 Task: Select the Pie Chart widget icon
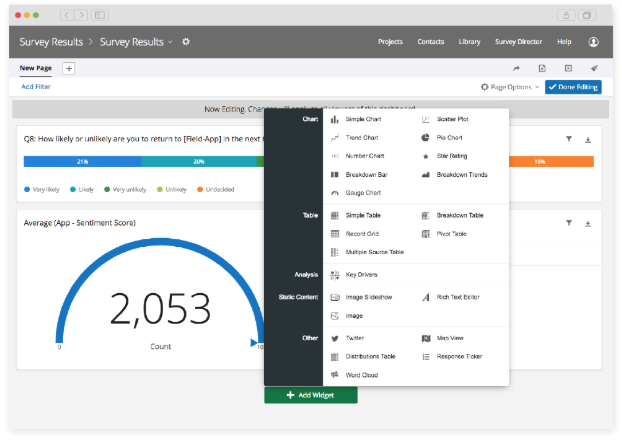[x=426, y=137]
